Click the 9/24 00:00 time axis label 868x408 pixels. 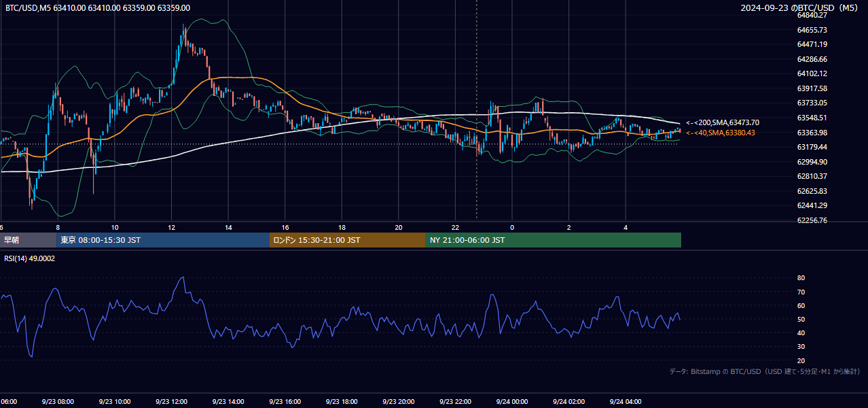(511, 402)
